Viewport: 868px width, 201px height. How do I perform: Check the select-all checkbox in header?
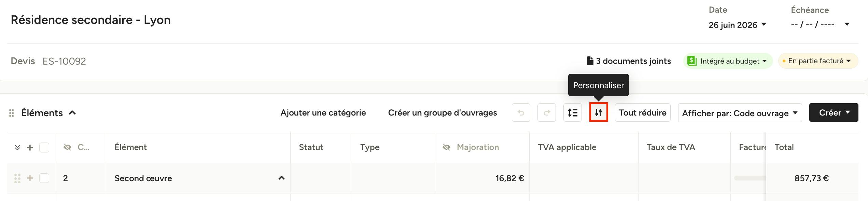click(x=44, y=147)
